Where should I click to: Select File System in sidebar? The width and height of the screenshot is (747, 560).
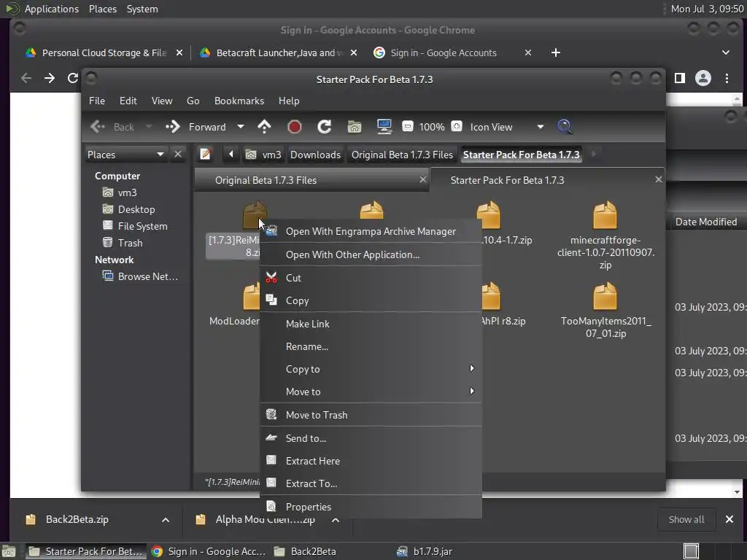click(x=135, y=226)
